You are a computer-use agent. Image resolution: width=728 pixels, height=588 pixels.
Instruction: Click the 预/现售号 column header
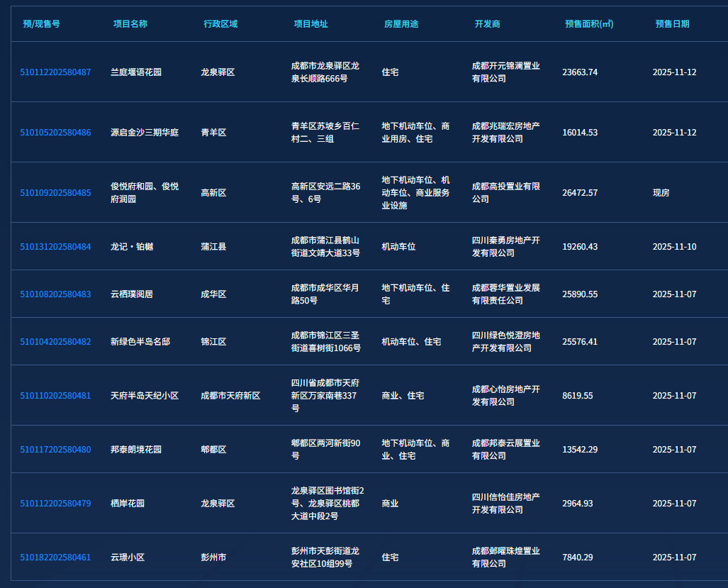41,24
